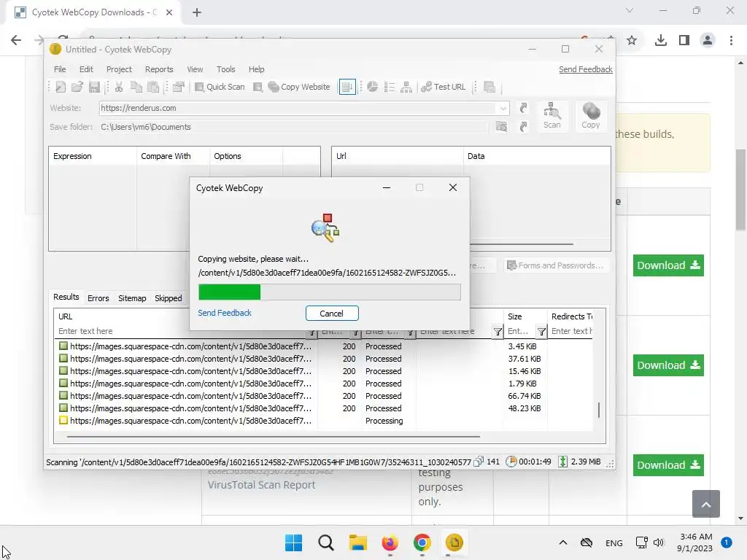Open the Help menu
This screenshot has width=747, height=560.
pyautogui.click(x=256, y=69)
